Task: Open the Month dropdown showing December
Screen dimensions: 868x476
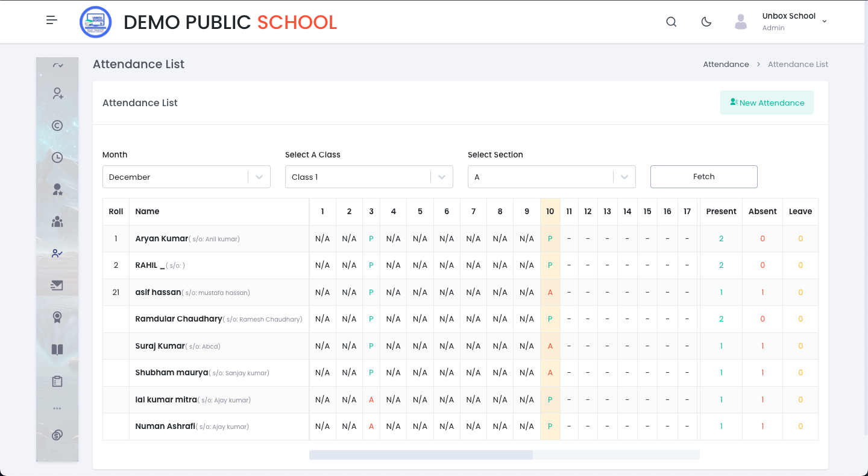Action: click(x=186, y=177)
